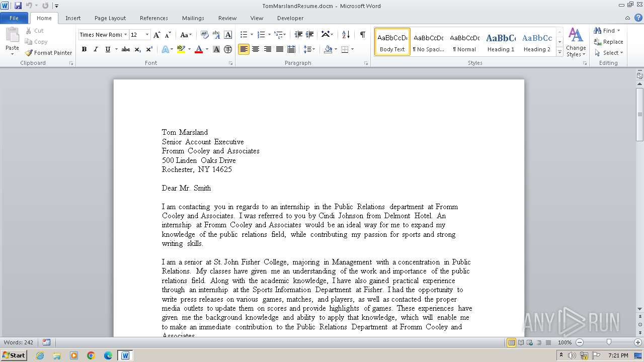Apply the Normal style
644x362 pixels.
coord(464,42)
